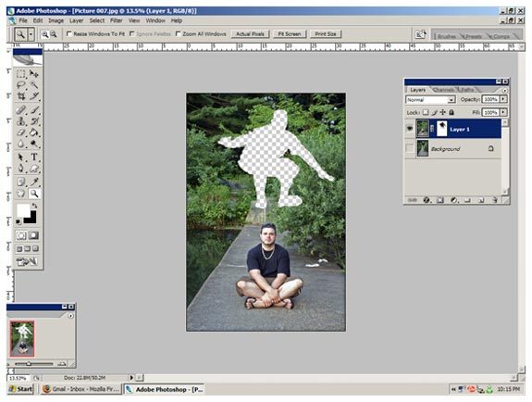The width and height of the screenshot is (532, 402).
Task: Pick the Crop tool
Action: 21,96
